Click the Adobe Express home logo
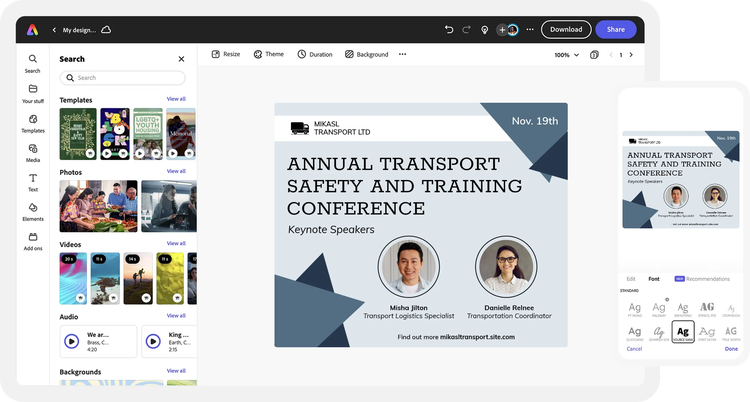Image resolution: width=750 pixels, height=402 pixels. (x=33, y=30)
